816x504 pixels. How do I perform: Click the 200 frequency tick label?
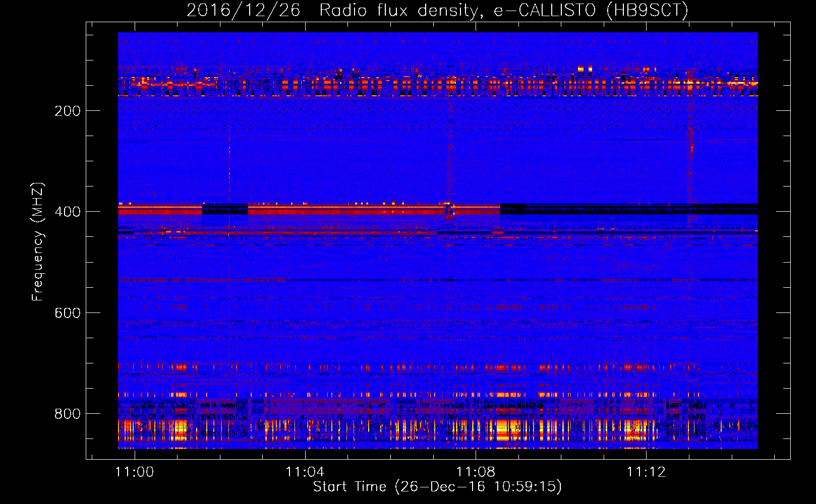[68, 111]
